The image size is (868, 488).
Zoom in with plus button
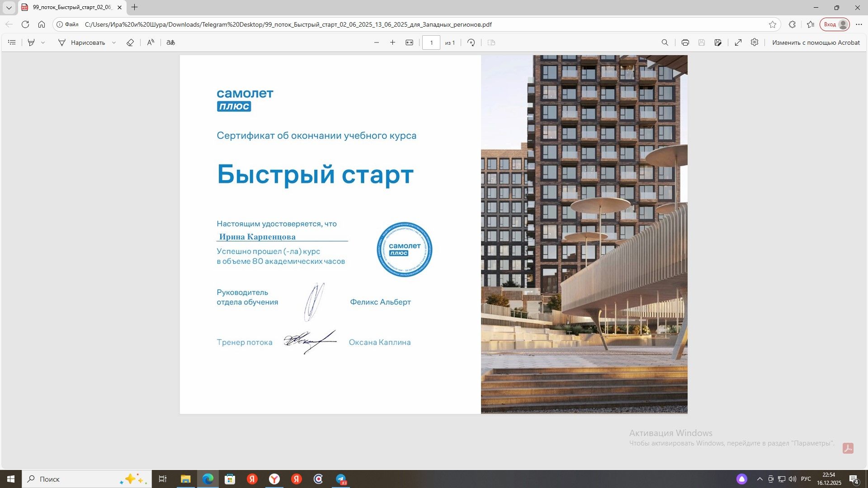click(392, 42)
